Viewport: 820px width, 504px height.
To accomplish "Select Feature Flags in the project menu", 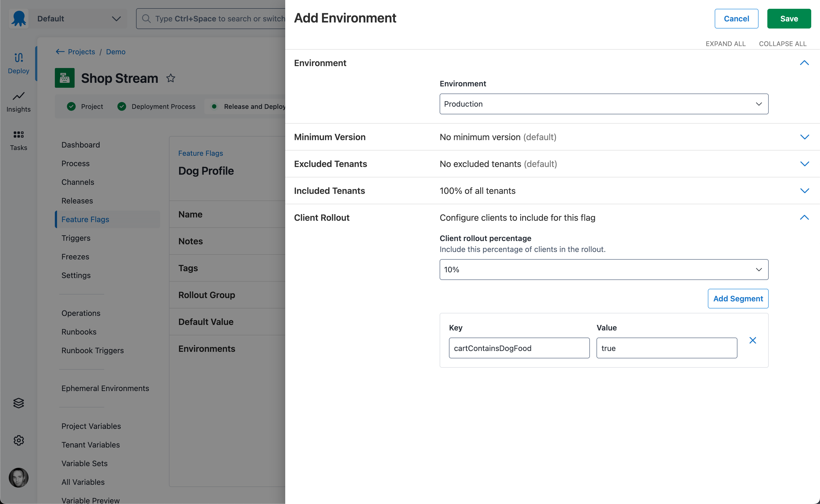I will click(x=107, y=219).
